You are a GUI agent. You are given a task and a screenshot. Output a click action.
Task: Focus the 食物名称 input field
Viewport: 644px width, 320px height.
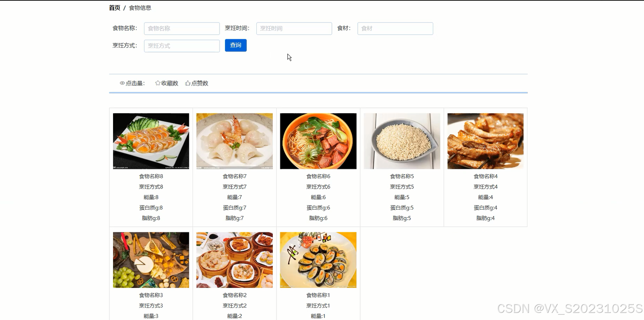(182, 29)
